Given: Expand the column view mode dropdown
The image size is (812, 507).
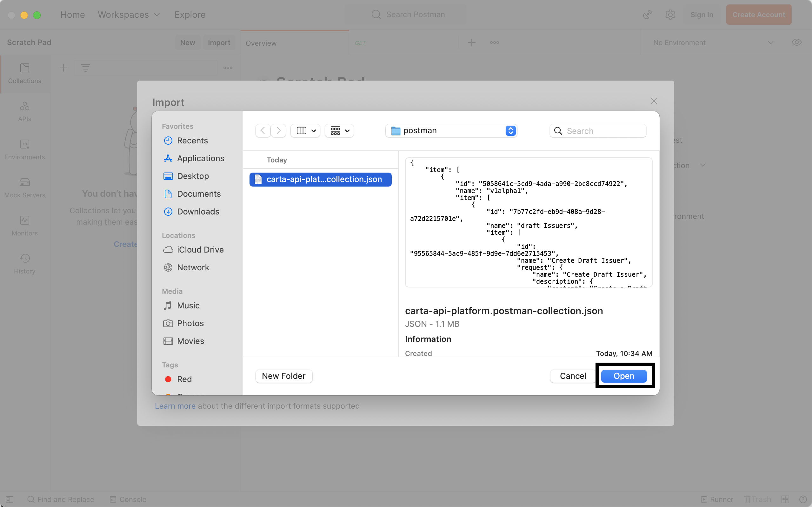Looking at the screenshot, I should point(305,131).
